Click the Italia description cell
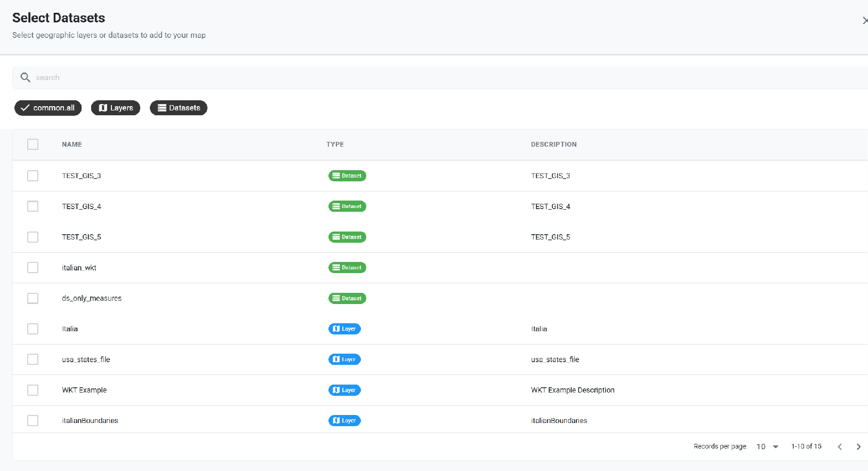Image resolution: width=868 pixels, height=471 pixels. pyautogui.click(x=539, y=329)
